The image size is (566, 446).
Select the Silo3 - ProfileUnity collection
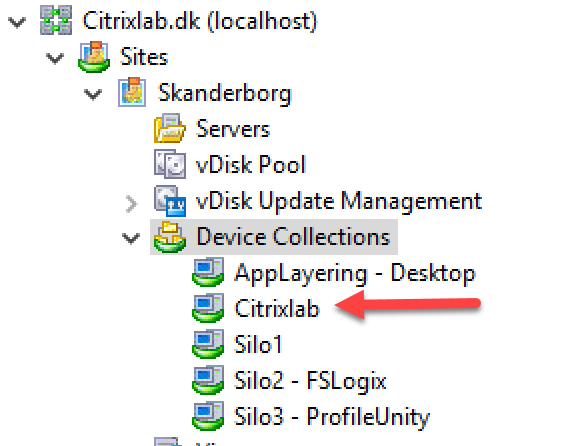(332, 417)
